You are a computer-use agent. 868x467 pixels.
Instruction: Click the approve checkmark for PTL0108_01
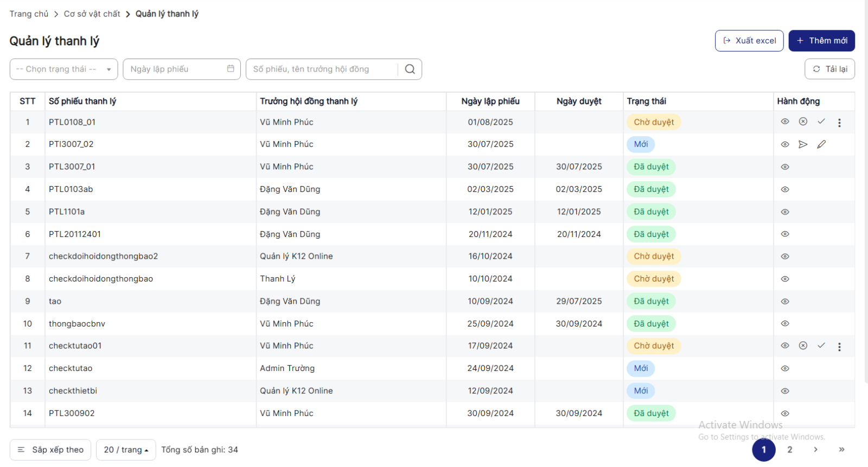click(821, 121)
